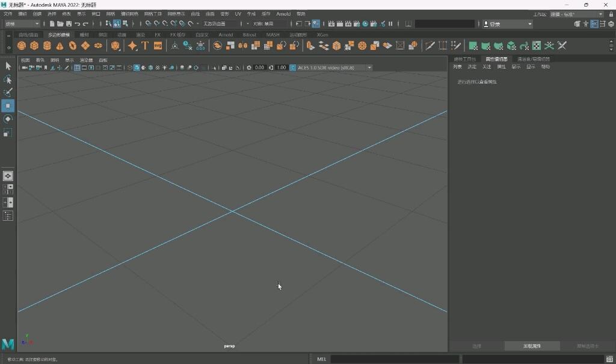Switch to the MASH shelf tab
The image size is (616, 364).
pos(273,35)
